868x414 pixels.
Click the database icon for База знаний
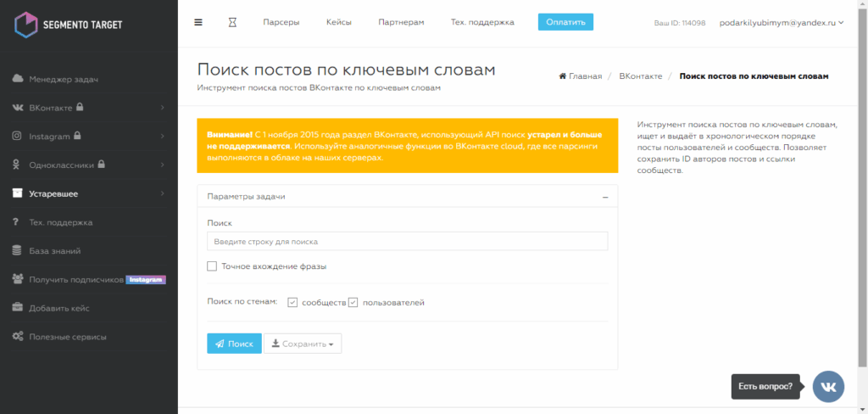(17, 250)
